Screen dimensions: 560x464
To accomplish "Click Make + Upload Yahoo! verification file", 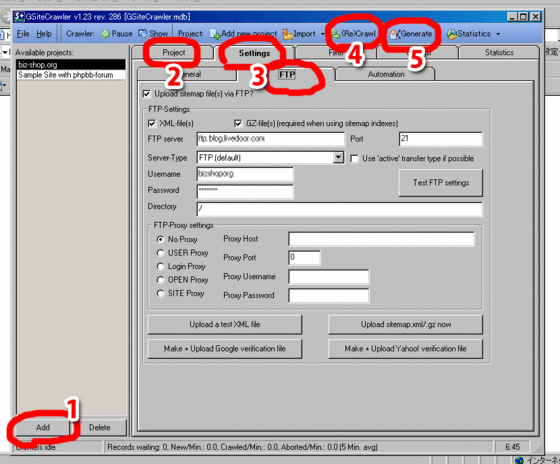I will (405, 349).
